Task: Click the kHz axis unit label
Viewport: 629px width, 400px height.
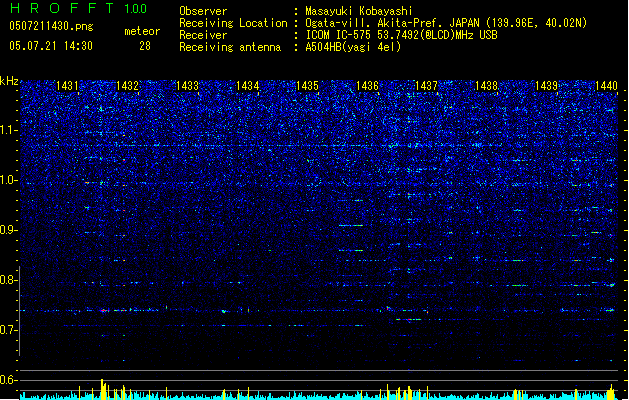Action: coord(9,81)
